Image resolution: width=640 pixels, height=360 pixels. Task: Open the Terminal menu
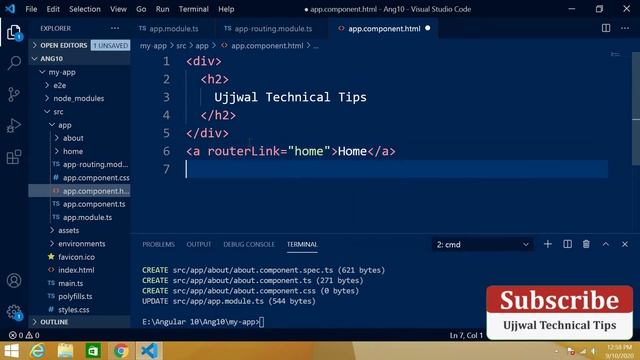[193, 9]
